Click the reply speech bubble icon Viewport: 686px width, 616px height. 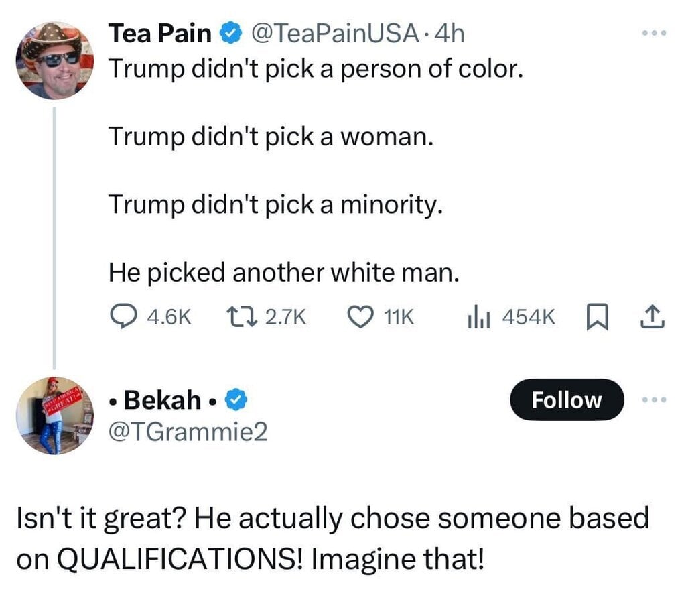click(x=121, y=317)
